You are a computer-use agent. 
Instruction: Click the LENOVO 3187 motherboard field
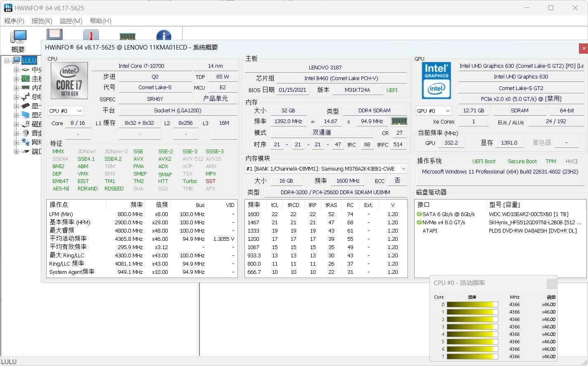(325, 67)
